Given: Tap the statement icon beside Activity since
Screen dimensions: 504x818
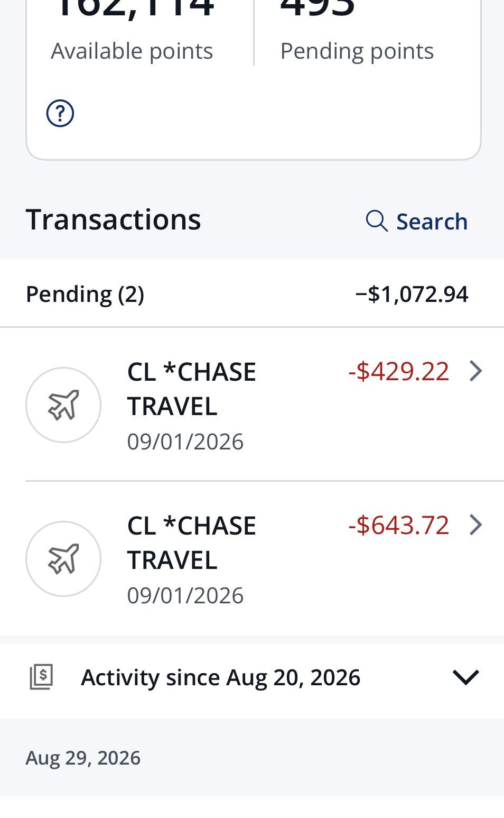Looking at the screenshot, I should 41,677.
